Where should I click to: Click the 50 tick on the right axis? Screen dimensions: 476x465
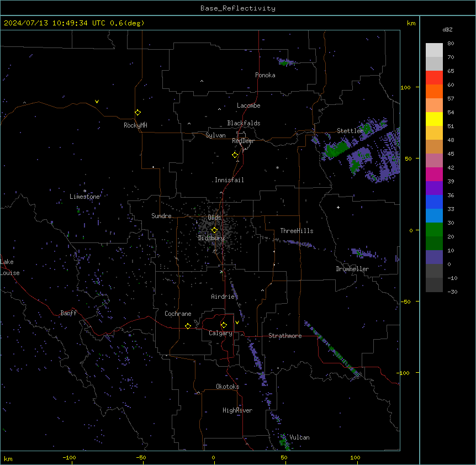pos(408,158)
